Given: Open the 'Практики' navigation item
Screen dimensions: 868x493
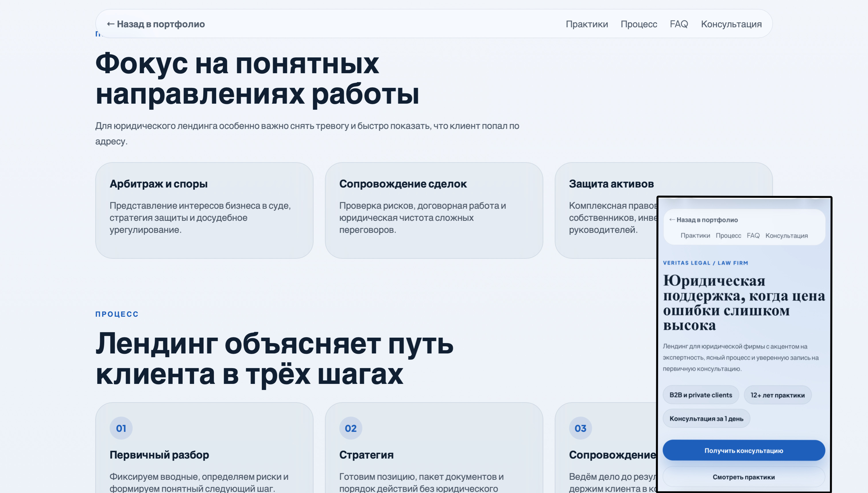Looking at the screenshot, I should (x=587, y=24).
